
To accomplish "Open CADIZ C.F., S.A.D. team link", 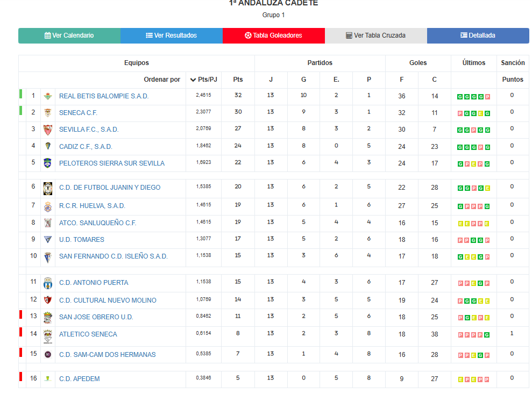I will [x=86, y=147].
